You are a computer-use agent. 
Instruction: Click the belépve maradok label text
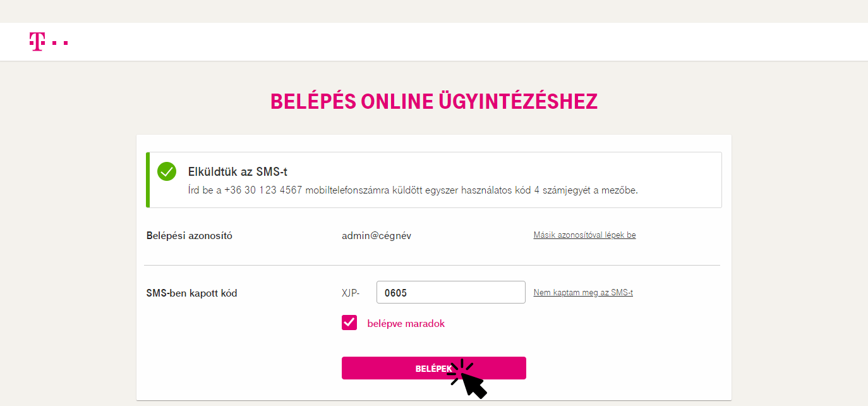point(406,324)
